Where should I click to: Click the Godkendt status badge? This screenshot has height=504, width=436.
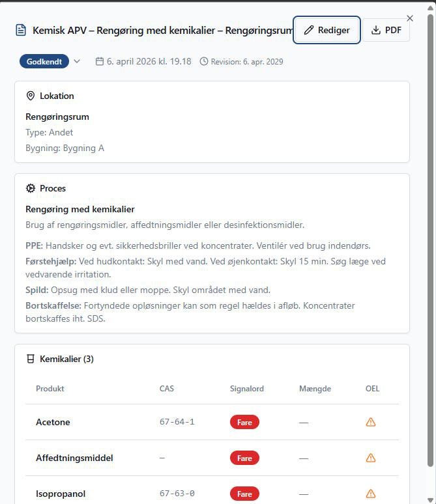(44, 62)
